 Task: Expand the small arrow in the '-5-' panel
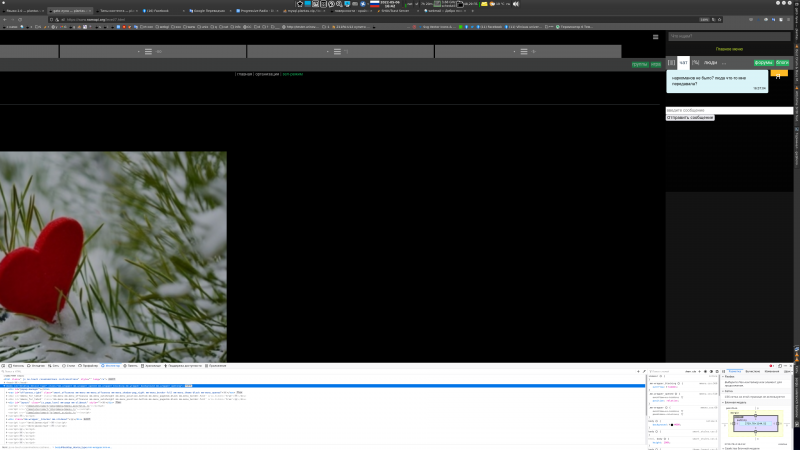(x=514, y=52)
